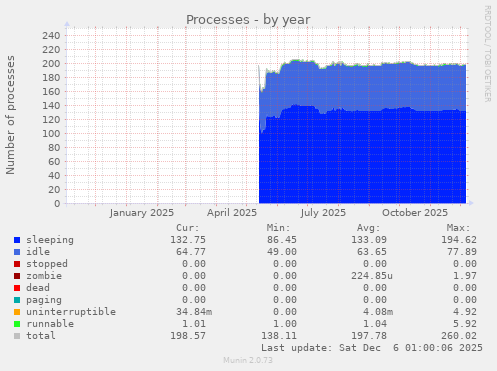Click idle average value 63.65
The height and width of the screenshot is (371, 497).
(372, 252)
